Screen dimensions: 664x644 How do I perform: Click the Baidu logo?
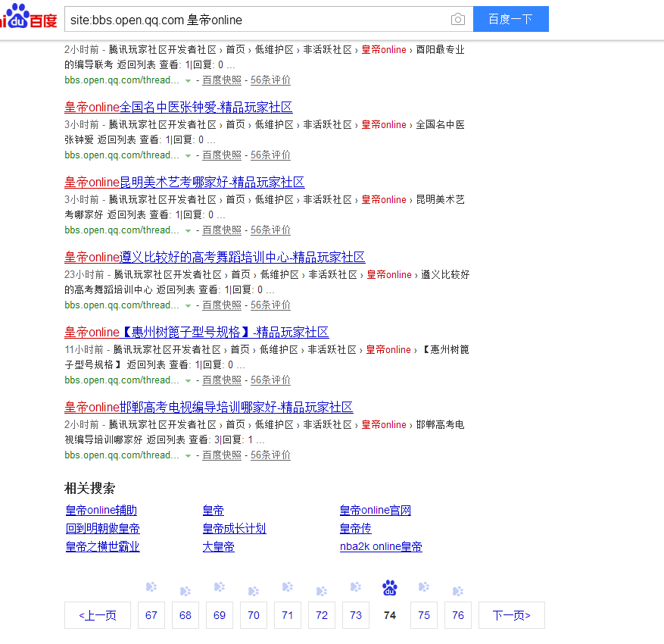(x=28, y=18)
